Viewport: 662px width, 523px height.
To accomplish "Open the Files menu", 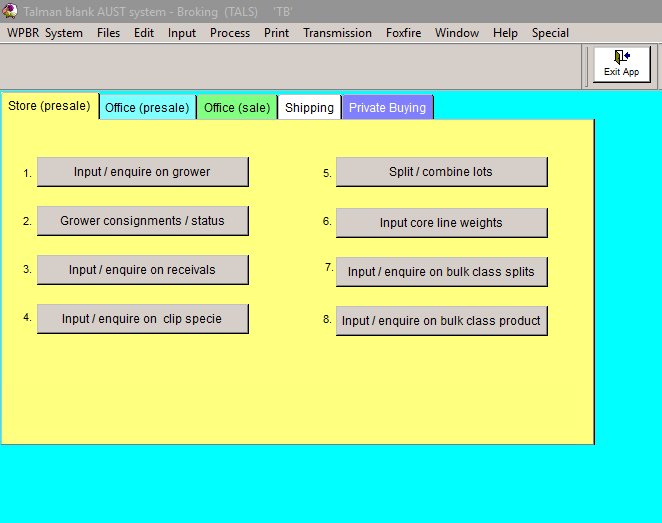I will pos(108,33).
